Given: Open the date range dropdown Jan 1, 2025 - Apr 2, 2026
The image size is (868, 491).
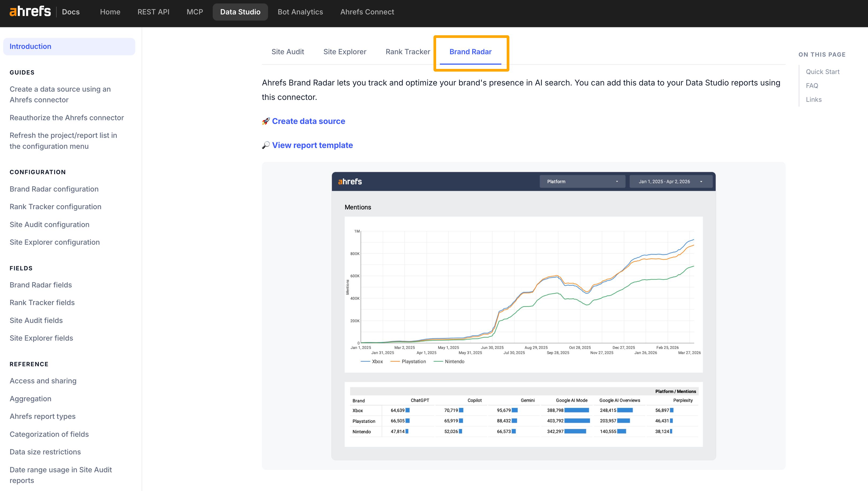Looking at the screenshot, I should (x=671, y=181).
